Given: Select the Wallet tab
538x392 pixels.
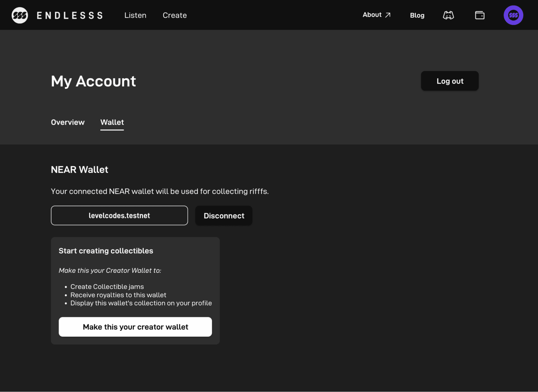Looking at the screenshot, I should [x=112, y=122].
